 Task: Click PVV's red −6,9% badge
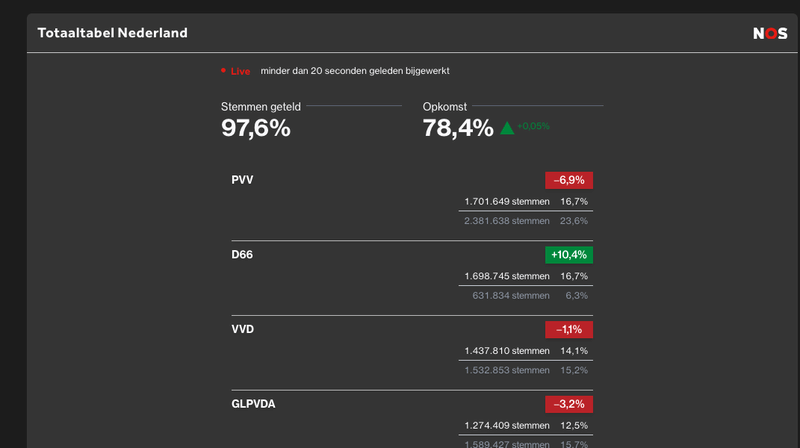pyautogui.click(x=569, y=180)
